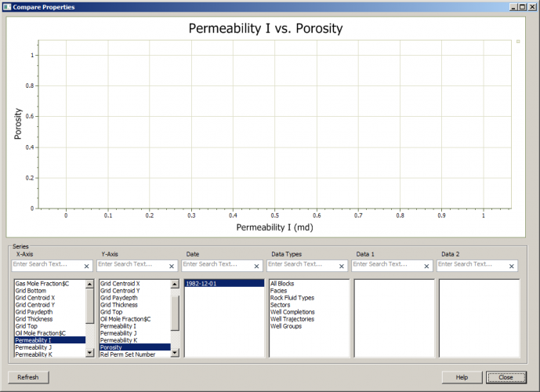Image resolution: width=540 pixels, height=392 pixels.
Task: Clear the Data 2 search field
Action: [x=512, y=267]
